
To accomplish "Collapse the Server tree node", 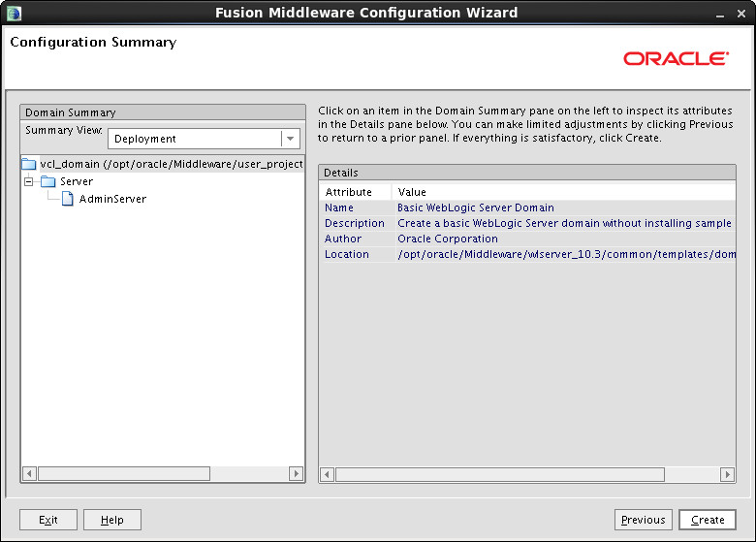I will pyautogui.click(x=29, y=181).
